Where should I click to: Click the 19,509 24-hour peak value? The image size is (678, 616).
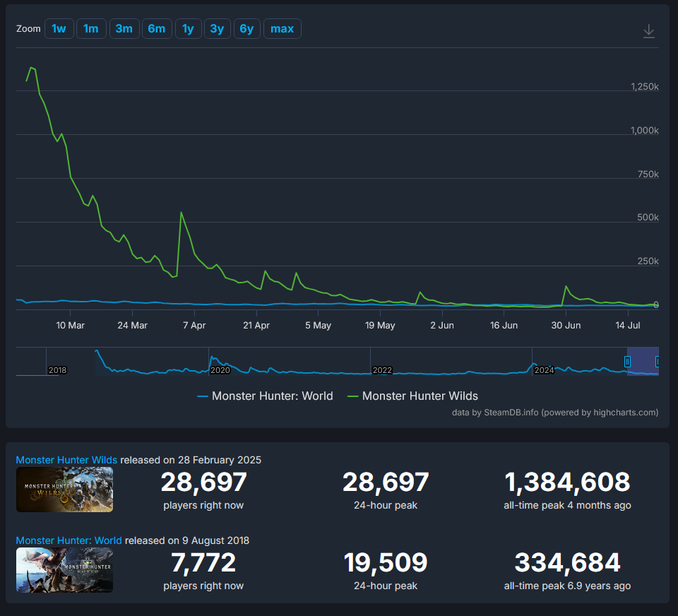pos(386,562)
